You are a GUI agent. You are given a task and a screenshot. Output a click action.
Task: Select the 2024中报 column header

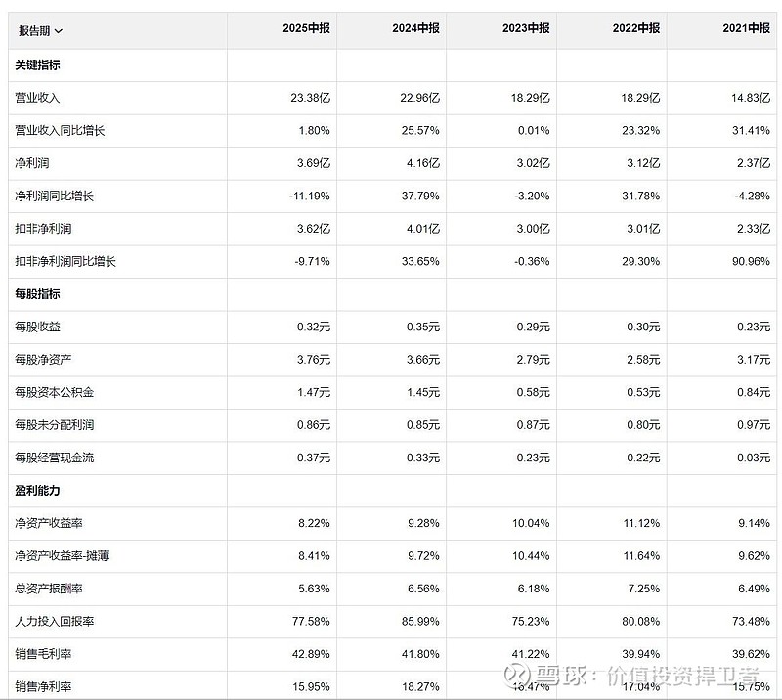click(415, 29)
